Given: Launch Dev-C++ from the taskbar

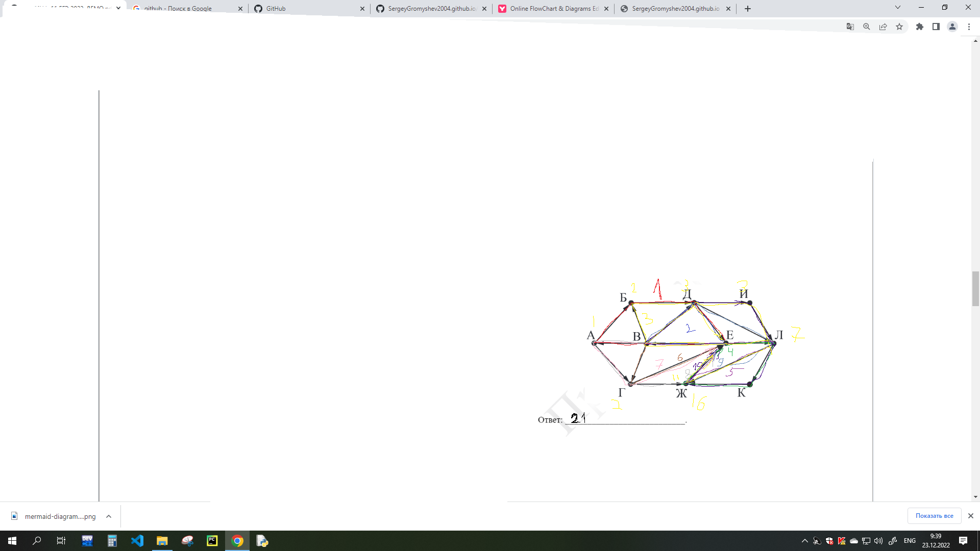Looking at the screenshot, I should pyautogui.click(x=87, y=541).
